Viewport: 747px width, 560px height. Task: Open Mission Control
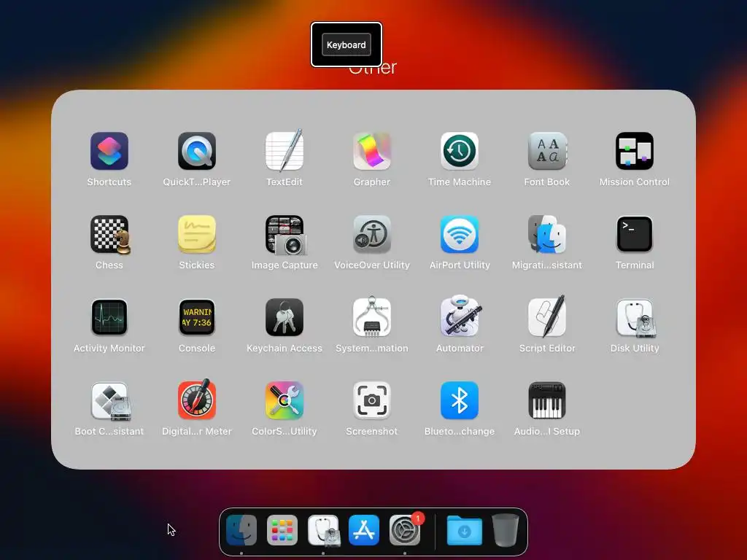[635, 151]
